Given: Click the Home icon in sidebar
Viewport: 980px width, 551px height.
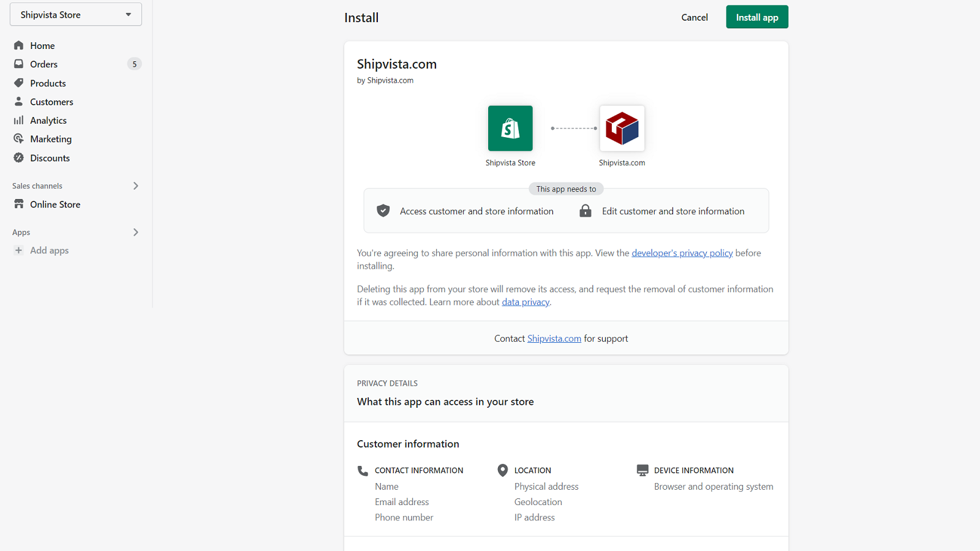Looking at the screenshot, I should [x=19, y=45].
